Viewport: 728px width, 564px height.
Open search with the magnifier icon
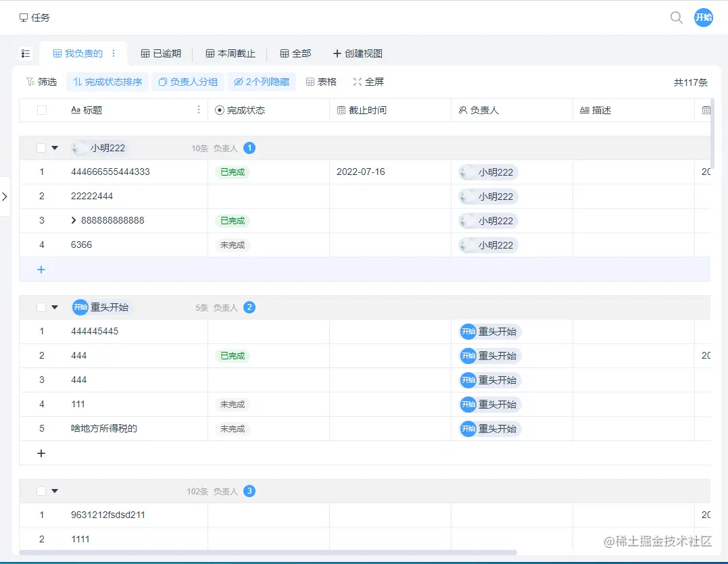click(677, 18)
